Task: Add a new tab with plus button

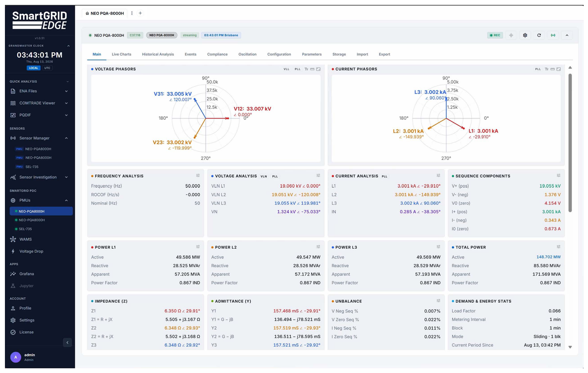Action: (x=140, y=13)
